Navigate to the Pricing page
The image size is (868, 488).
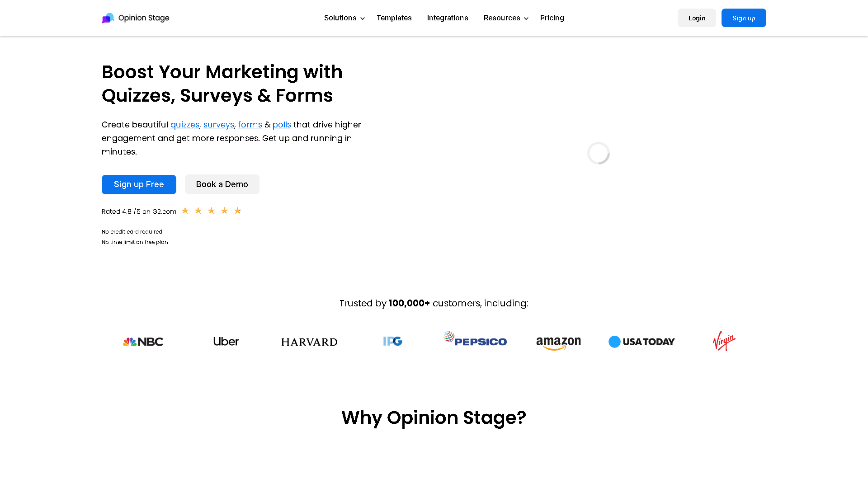click(552, 18)
